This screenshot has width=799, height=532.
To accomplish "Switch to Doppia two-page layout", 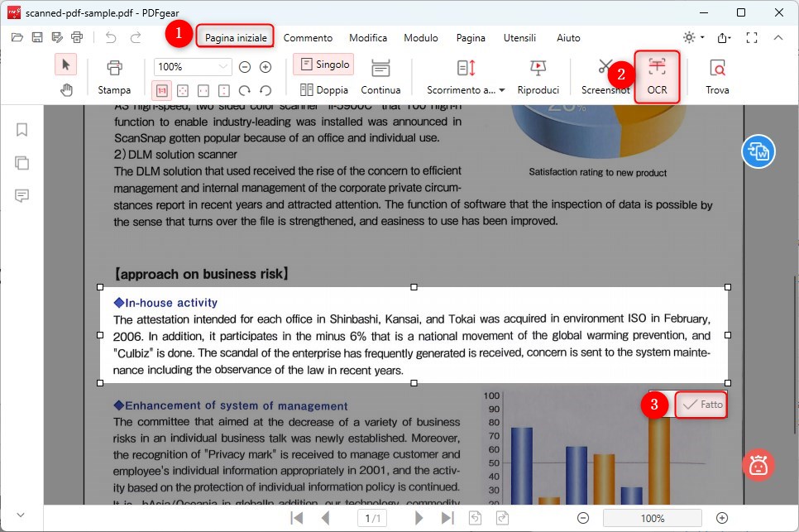I will (323, 89).
